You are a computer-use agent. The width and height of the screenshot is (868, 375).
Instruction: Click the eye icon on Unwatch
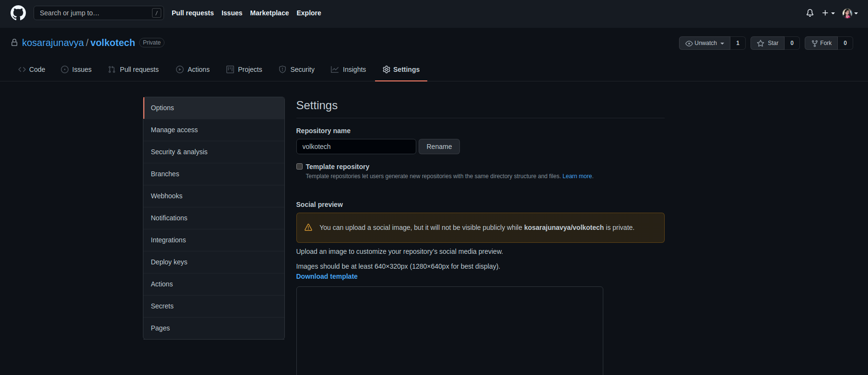[689, 43]
